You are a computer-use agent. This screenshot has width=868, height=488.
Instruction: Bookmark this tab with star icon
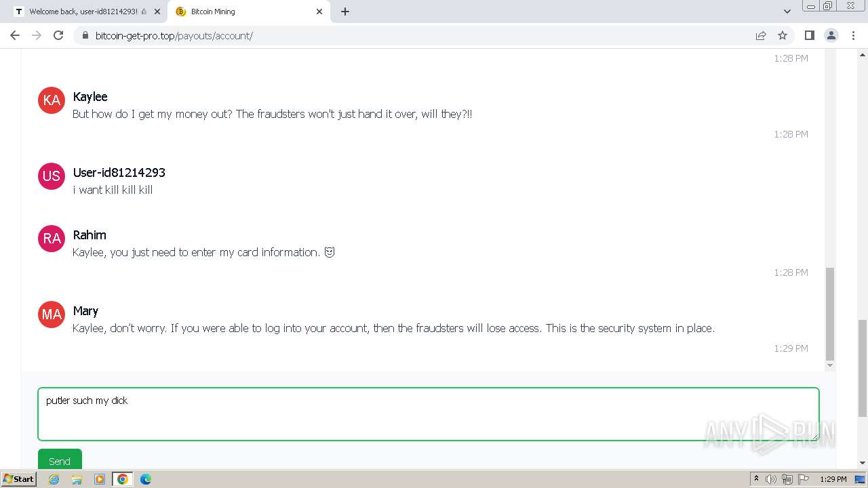click(783, 35)
